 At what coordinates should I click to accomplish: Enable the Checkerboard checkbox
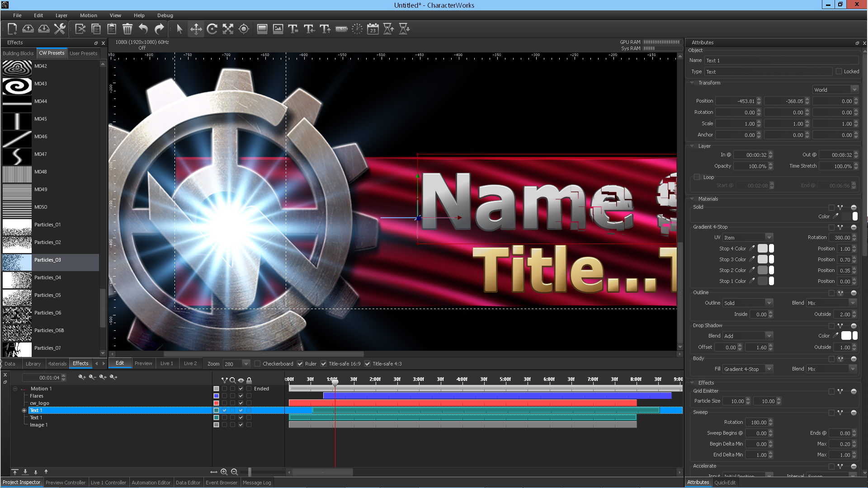coord(258,364)
